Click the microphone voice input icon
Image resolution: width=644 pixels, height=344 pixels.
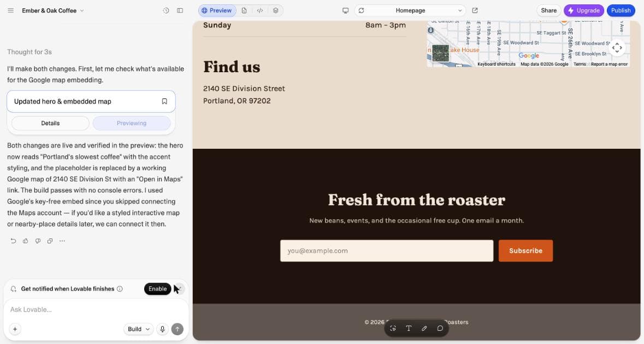163,329
